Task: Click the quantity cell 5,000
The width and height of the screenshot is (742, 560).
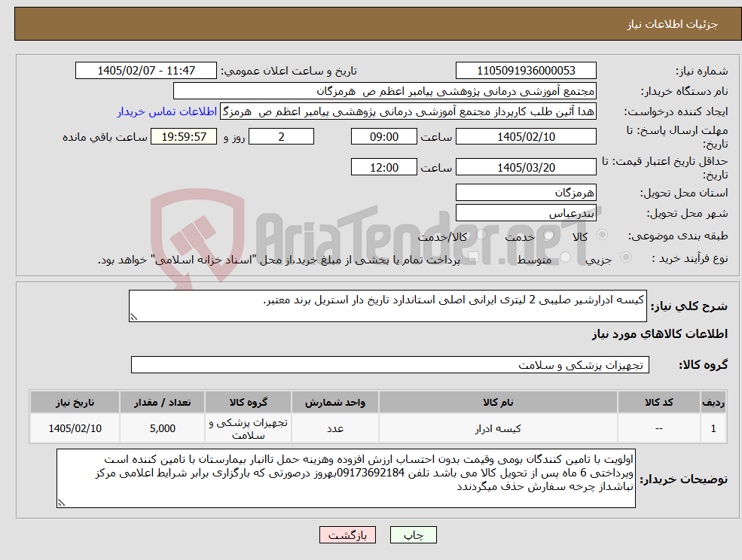Action: 162,428
